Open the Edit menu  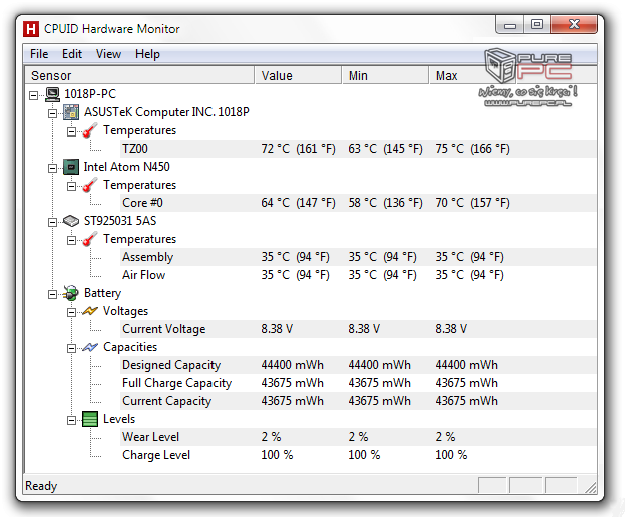tap(72, 54)
